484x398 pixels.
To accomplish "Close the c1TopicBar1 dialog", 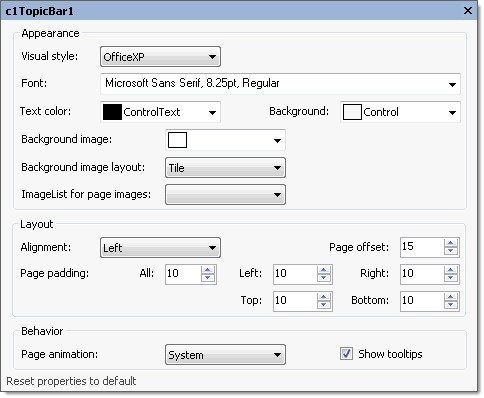I will (468, 11).
